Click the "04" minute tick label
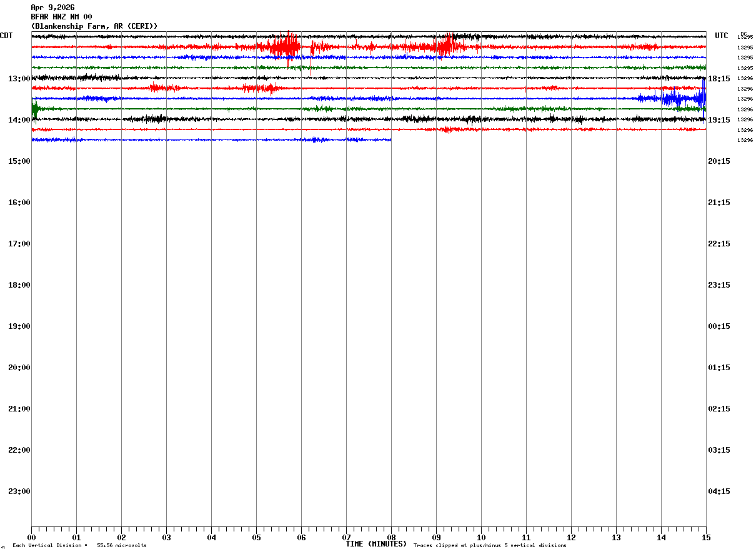Viewport: 756px width, 554px height. [211, 538]
